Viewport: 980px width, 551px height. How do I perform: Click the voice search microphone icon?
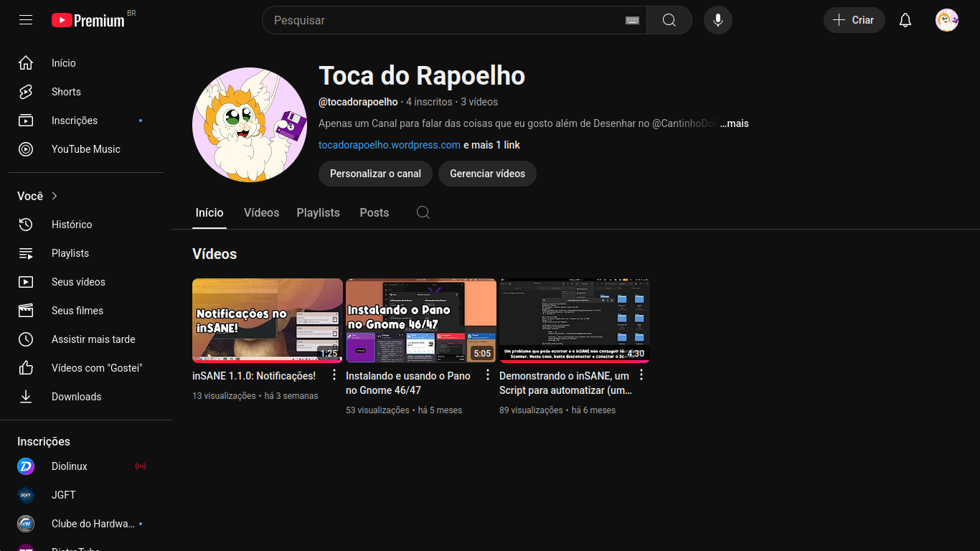click(x=717, y=20)
